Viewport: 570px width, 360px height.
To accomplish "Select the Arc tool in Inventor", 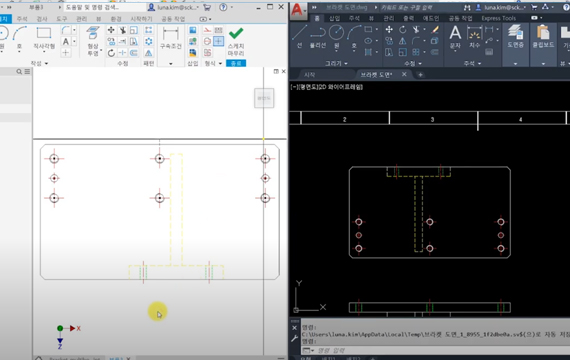I will point(20,33).
